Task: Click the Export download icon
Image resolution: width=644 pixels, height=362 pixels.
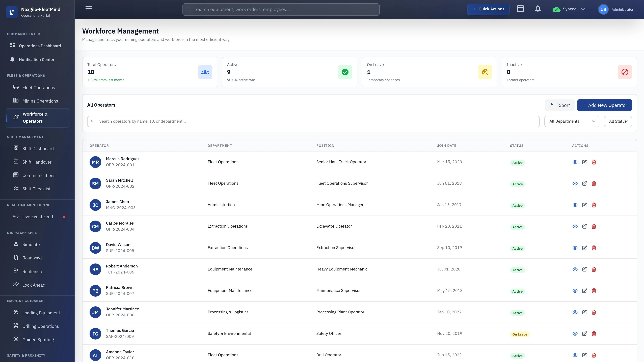Action: tap(552, 105)
